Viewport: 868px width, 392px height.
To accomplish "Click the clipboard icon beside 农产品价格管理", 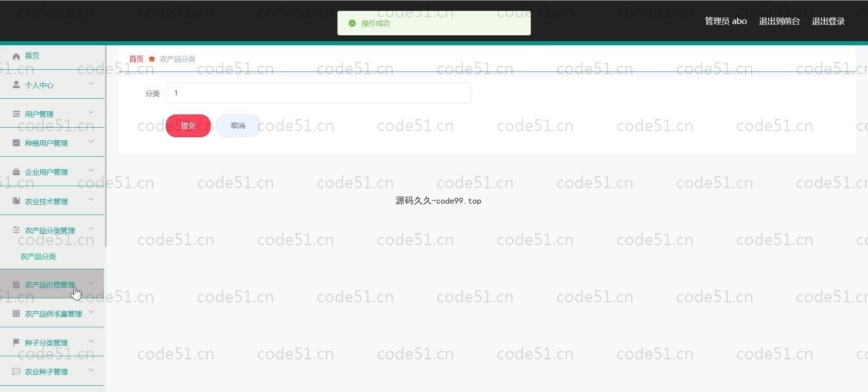I will coord(16,284).
